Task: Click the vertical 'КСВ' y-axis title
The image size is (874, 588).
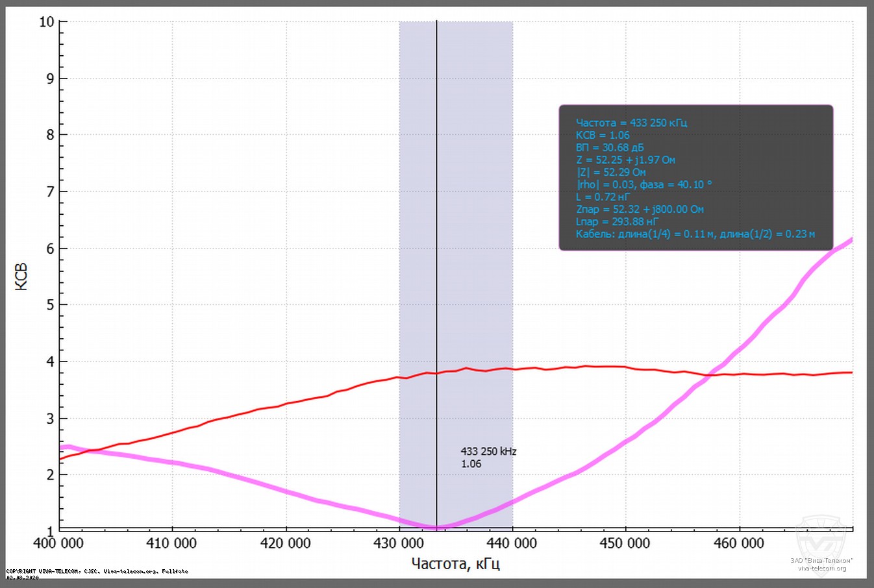Action: click(21, 276)
